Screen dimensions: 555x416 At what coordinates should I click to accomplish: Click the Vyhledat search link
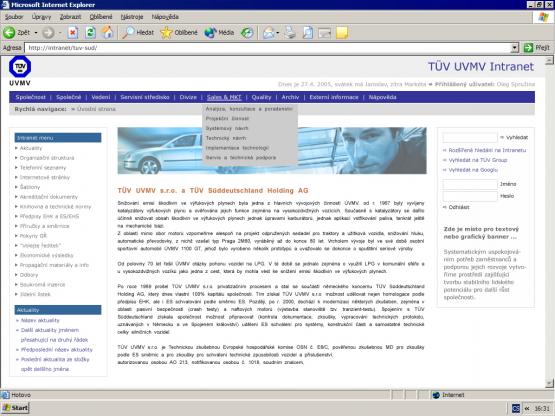point(517,137)
